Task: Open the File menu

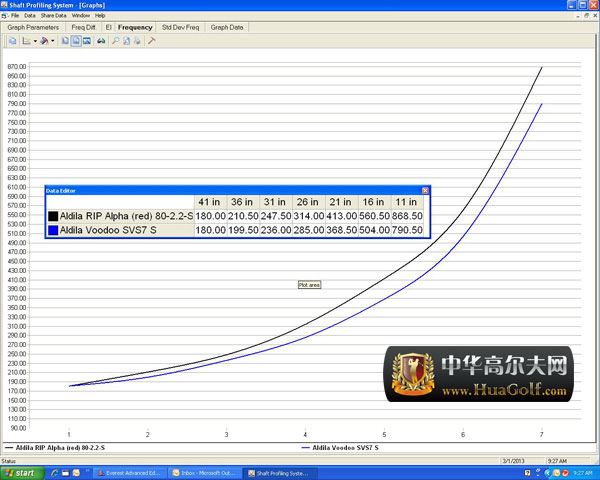Action: point(15,16)
